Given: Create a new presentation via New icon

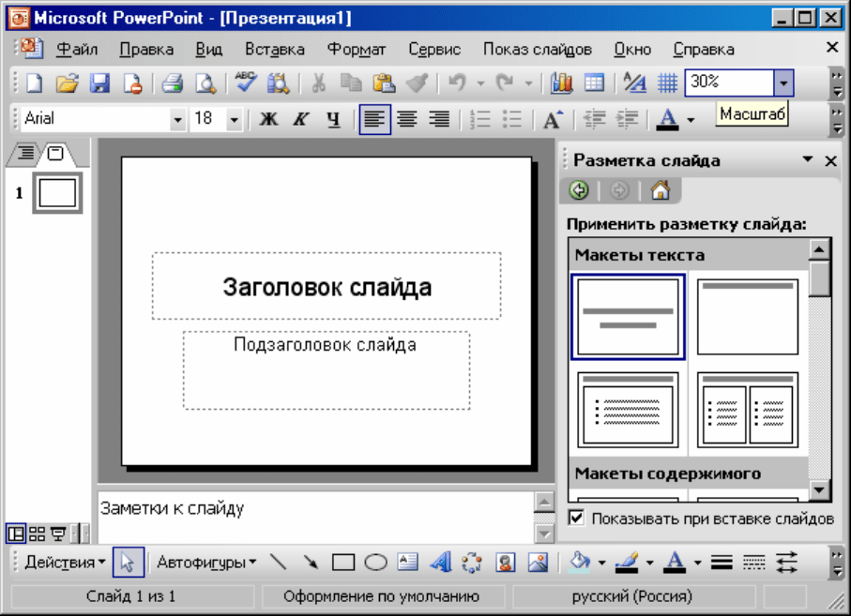Looking at the screenshot, I should [35, 83].
